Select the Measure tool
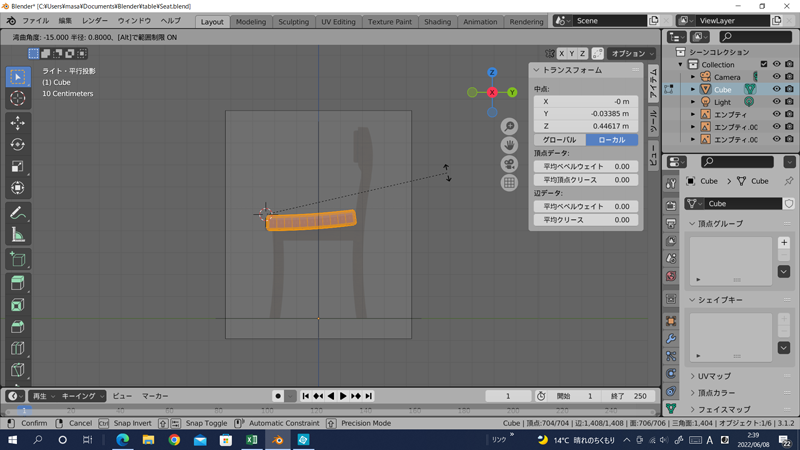This screenshot has height=450, width=800. click(x=18, y=235)
